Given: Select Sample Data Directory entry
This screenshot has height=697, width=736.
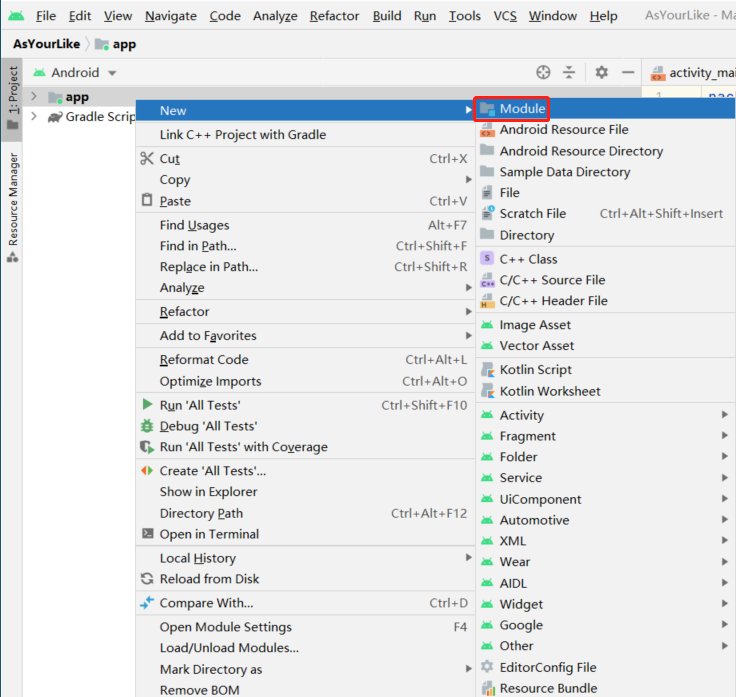Looking at the screenshot, I should [x=606, y=172].
